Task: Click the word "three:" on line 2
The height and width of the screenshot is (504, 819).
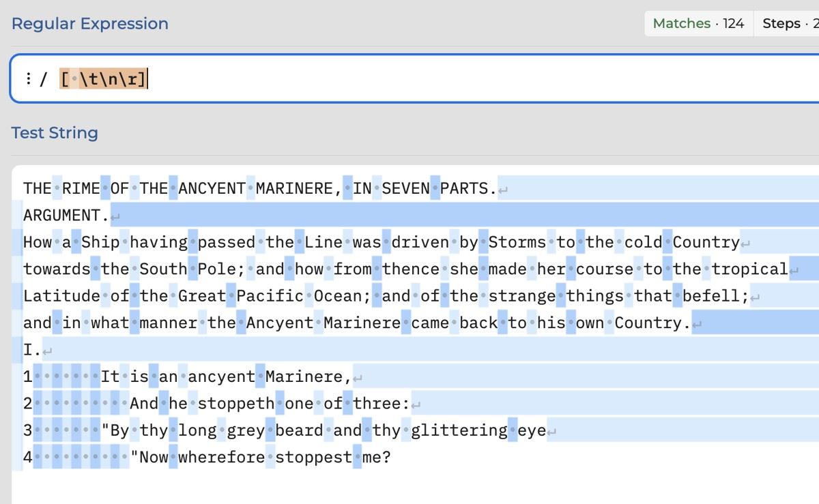Action: [x=381, y=404]
